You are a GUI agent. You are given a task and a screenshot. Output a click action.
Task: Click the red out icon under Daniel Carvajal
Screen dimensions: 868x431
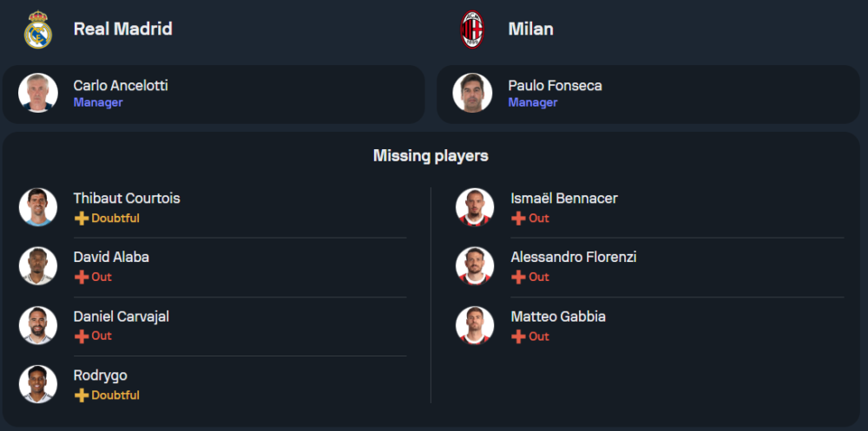82,336
